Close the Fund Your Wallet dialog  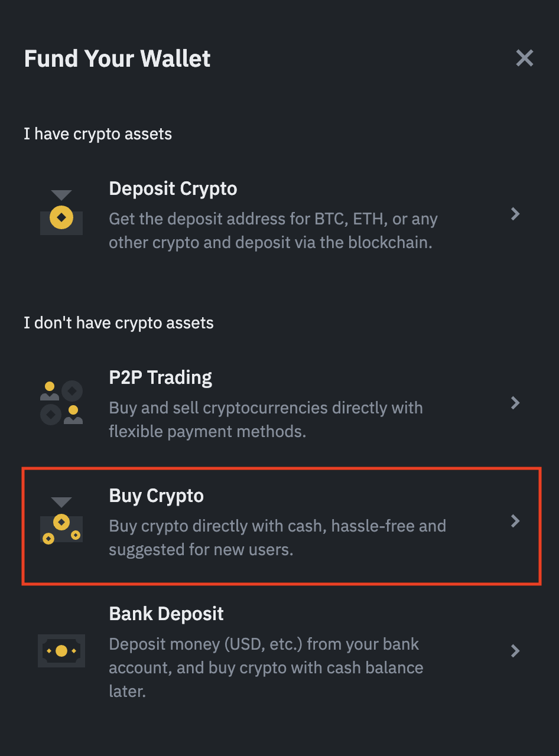(525, 58)
